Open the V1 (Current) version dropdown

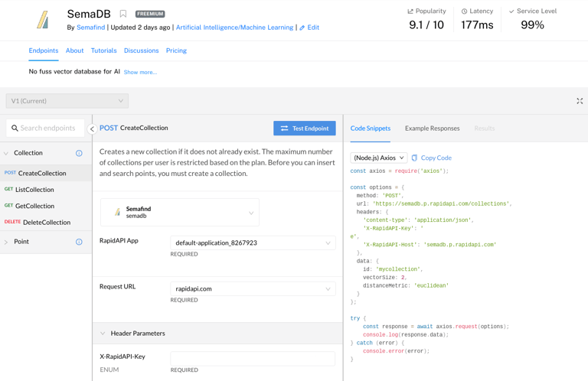point(67,101)
